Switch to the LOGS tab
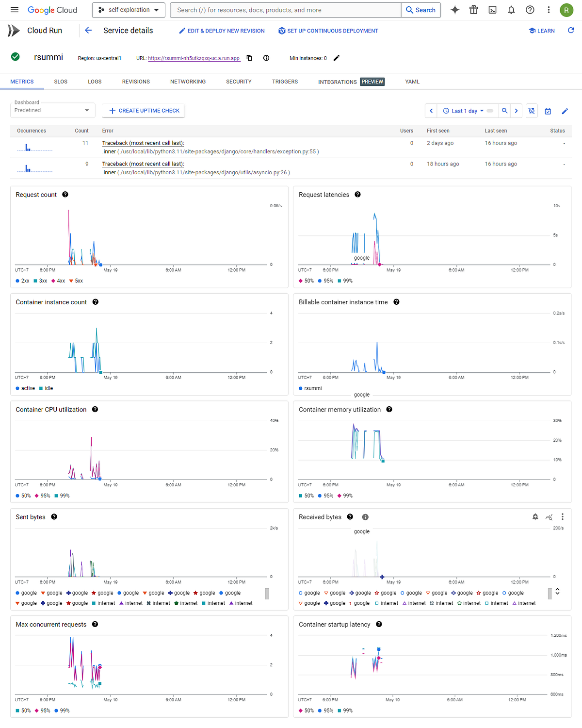582x728 pixels. click(x=95, y=82)
